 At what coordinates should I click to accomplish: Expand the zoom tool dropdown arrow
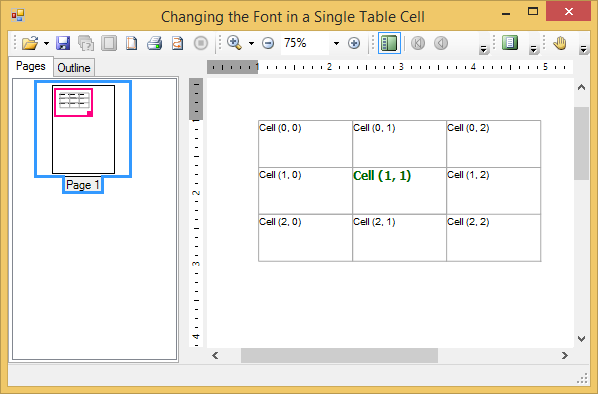pos(251,43)
